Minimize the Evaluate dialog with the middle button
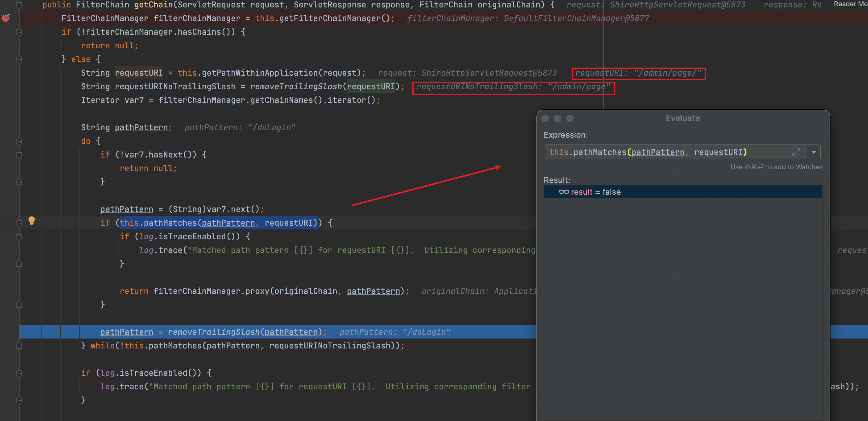 click(x=557, y=118)
